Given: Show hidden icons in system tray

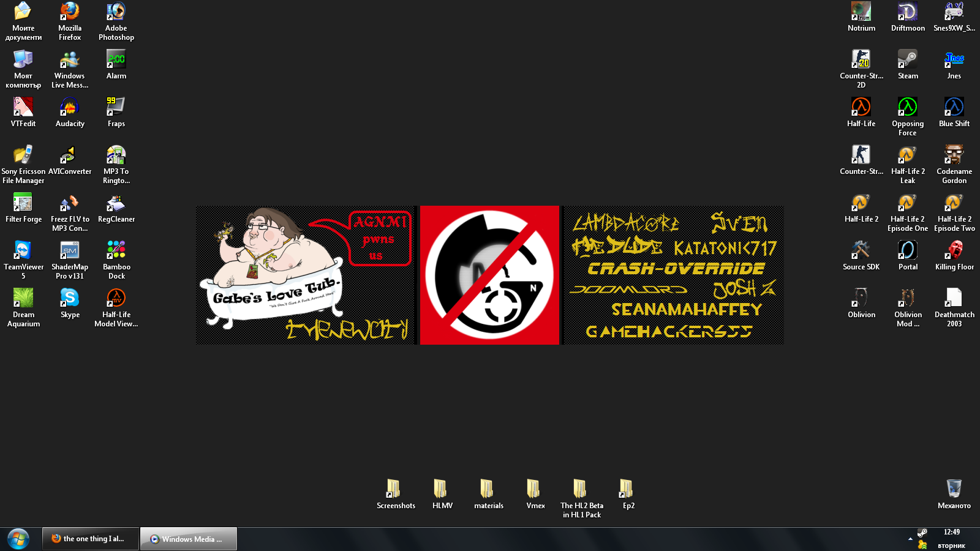Looking at the screenshot, I should (x=910, y=539).
